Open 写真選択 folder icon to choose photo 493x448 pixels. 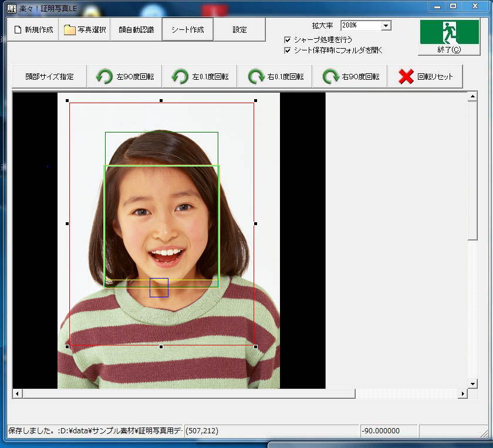[70, 30]
